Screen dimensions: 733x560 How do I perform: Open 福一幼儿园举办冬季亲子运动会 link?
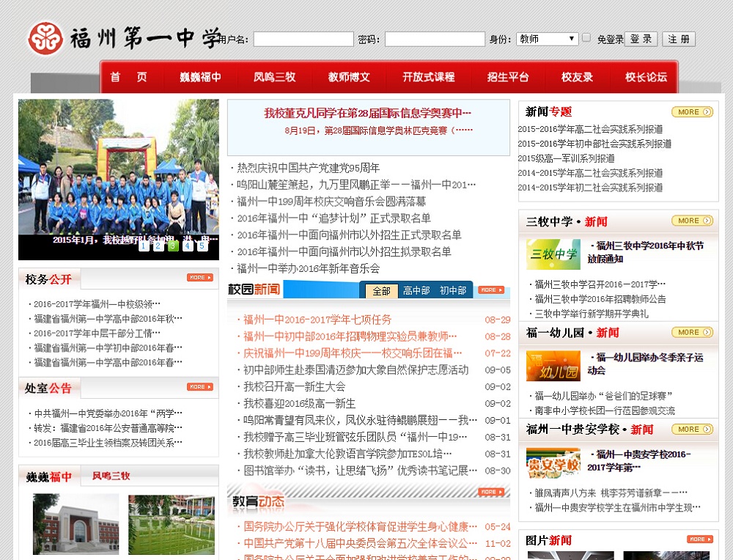click(646, 364)
